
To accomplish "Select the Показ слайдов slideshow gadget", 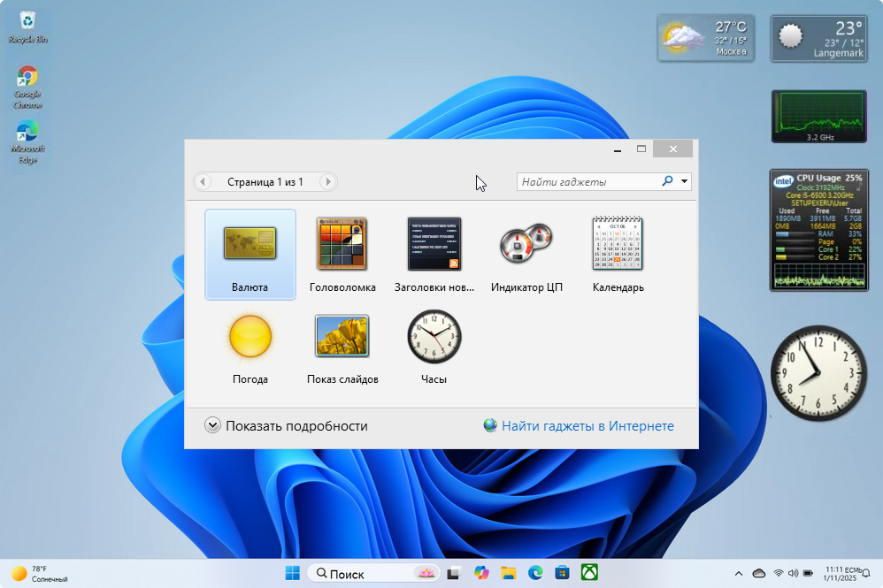I will [x=342, y=345].
